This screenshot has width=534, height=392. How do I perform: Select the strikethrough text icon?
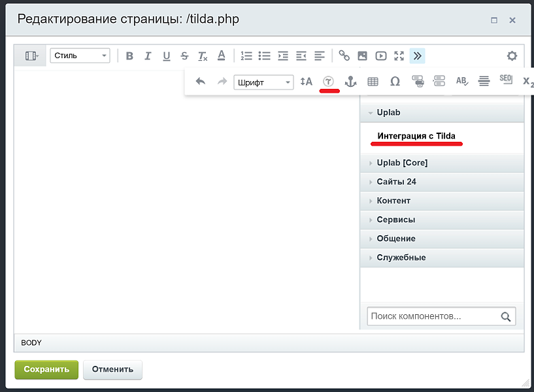[184, 56]
